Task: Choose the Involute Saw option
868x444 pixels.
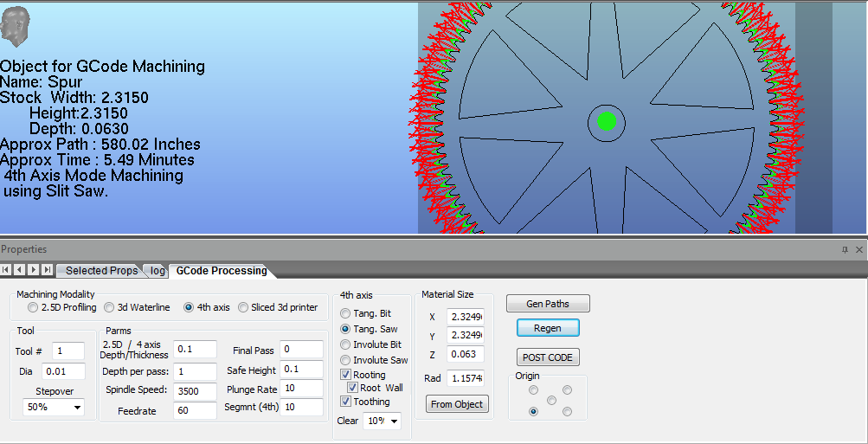Action: click(x=346, y=360)
